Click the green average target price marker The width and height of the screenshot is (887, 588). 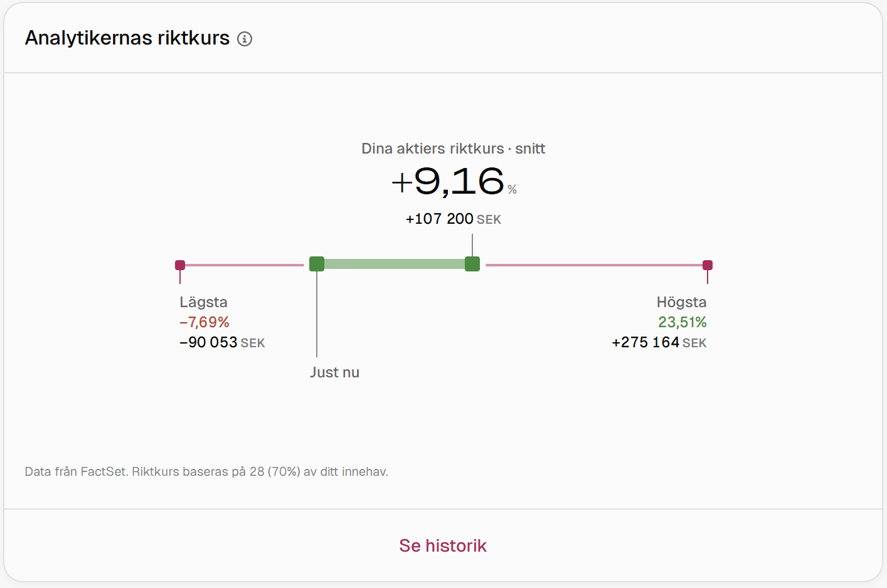(472, 264)
